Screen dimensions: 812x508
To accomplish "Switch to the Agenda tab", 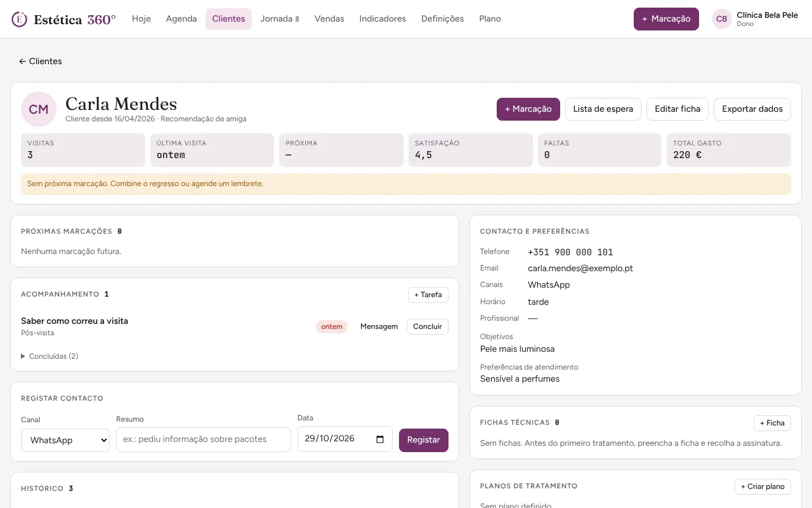I will click(181, 19).
